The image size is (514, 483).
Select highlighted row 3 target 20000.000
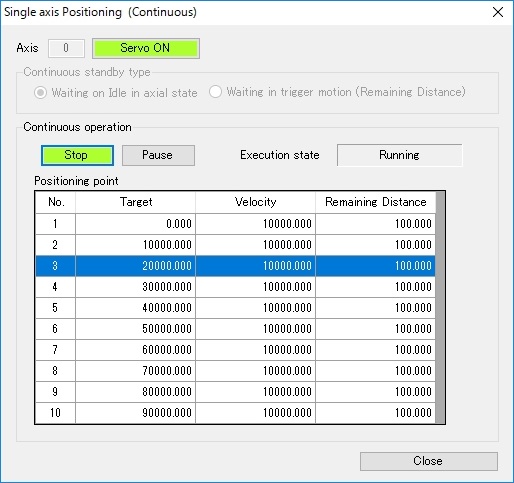click(135, 266)
